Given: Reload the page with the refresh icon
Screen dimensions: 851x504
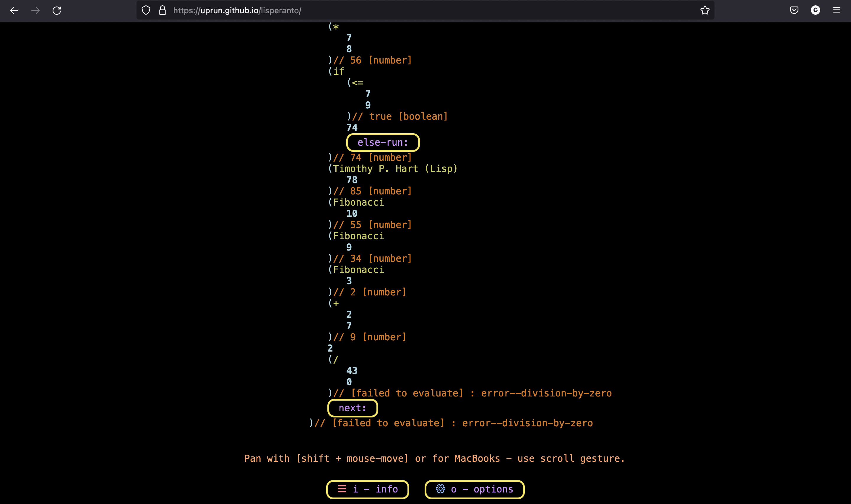Looking at the screenshot, I should click(57, 11).
